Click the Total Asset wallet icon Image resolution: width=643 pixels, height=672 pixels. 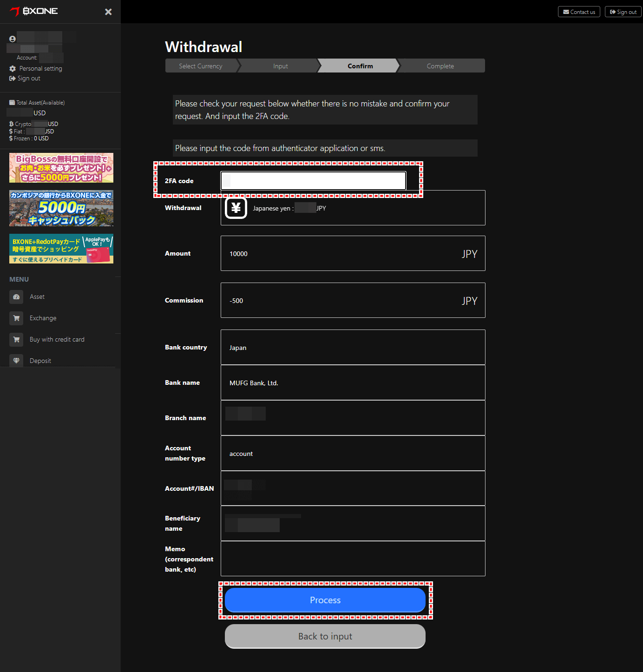(12, 102)
